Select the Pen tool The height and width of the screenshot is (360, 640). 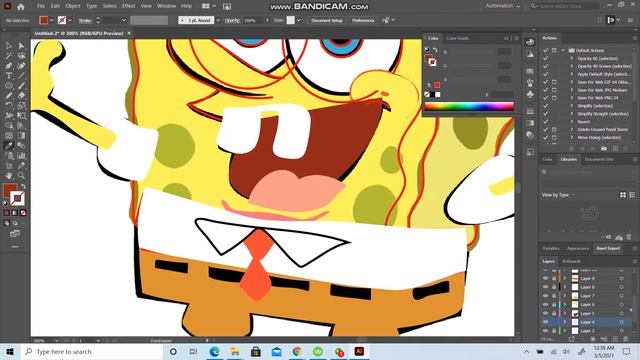(9, 66)
